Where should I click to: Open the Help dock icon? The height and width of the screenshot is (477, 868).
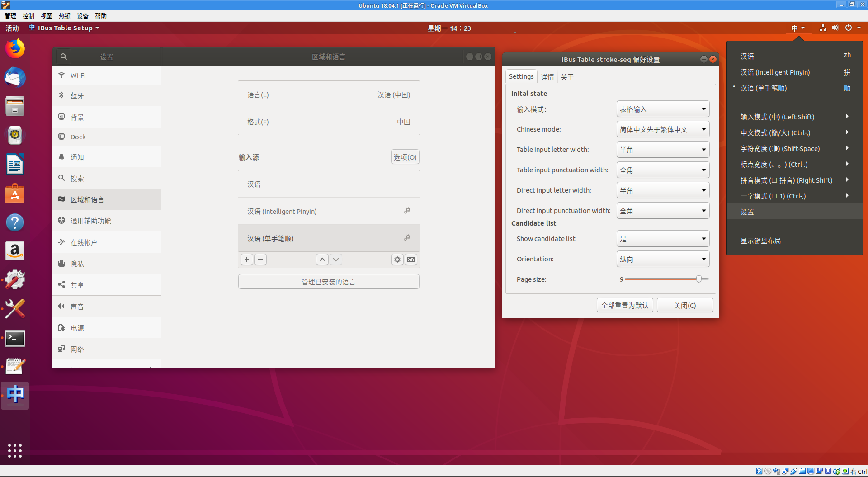pos(15,222)
